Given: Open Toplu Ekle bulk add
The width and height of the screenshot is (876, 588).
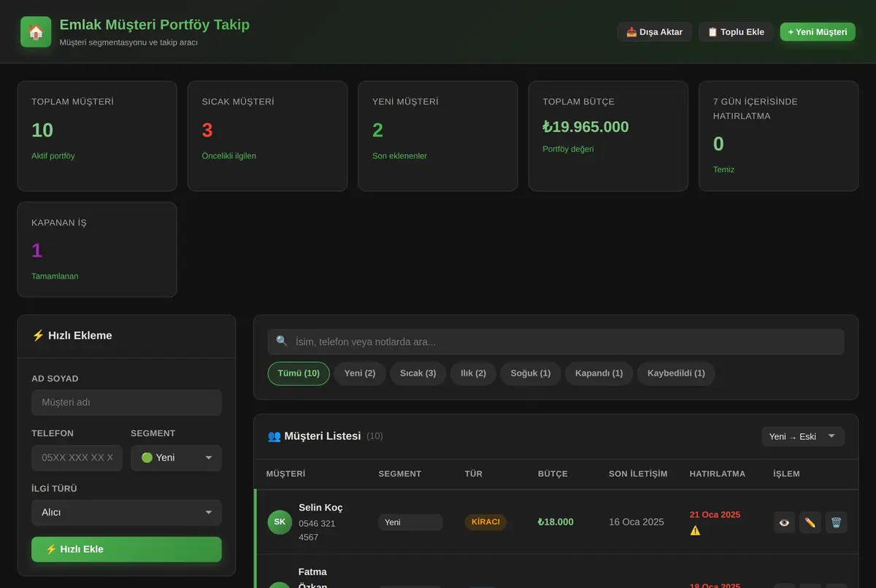Looking at the screenshot, I should point(736,32).
